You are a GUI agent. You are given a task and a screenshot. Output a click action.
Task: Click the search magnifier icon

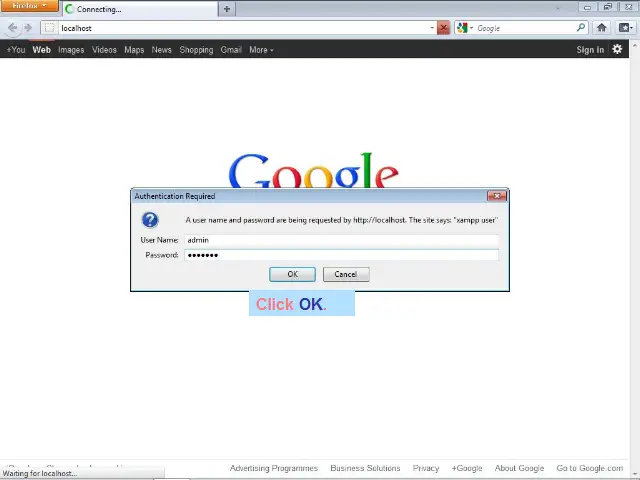[x=581, y=28]
